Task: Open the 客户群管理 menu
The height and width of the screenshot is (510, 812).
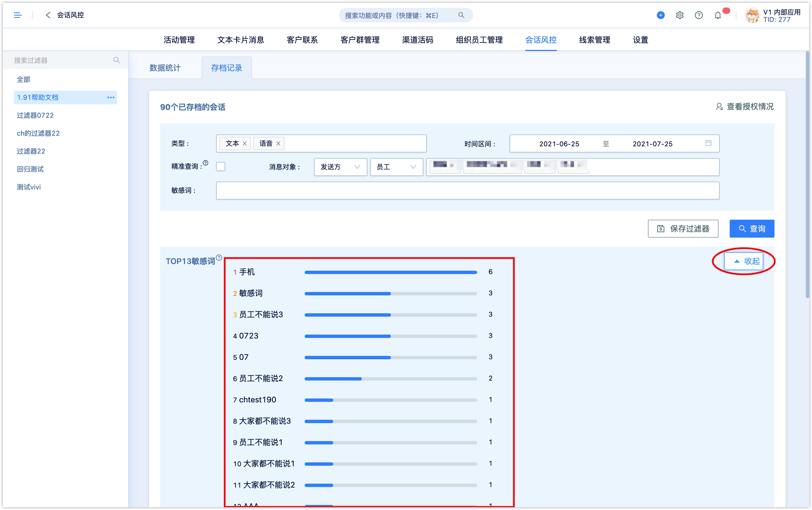Action: pos(360,40)
